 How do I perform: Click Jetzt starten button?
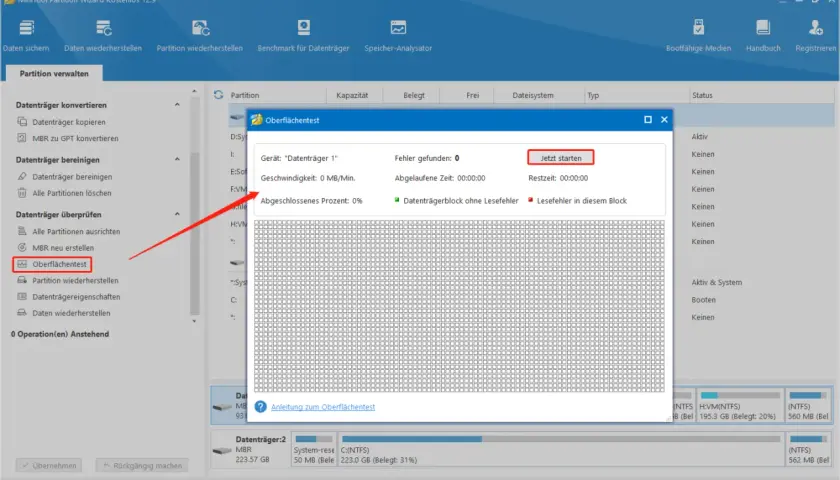(560, 158)
